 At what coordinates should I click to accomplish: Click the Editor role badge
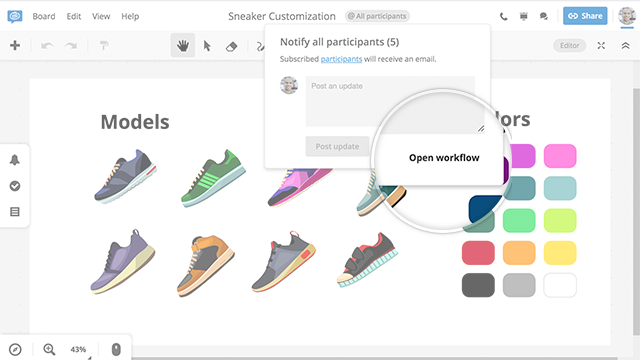point(569,45)
